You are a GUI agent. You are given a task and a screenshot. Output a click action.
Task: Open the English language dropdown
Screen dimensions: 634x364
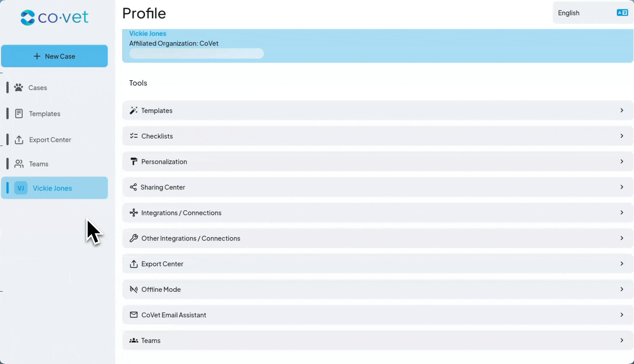coord(593,13)
